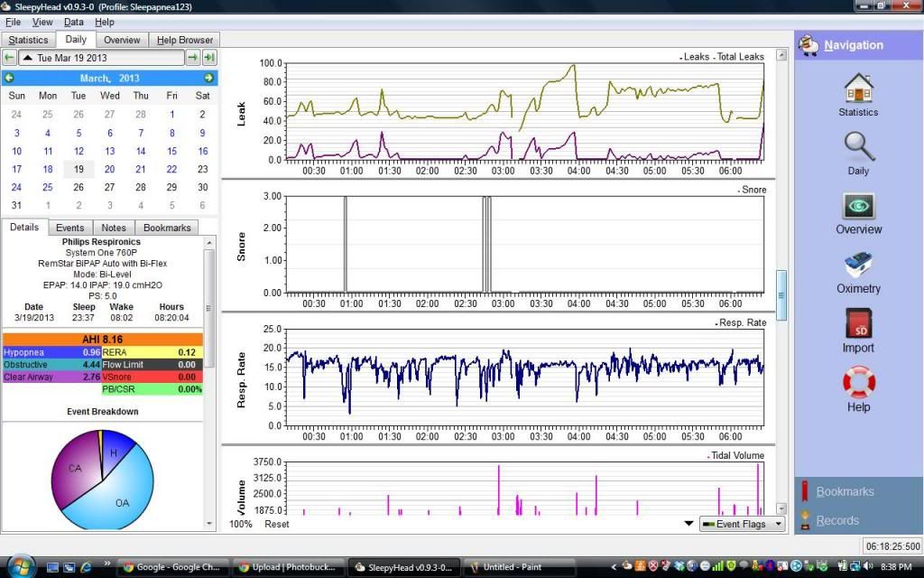
Task: Open the Overview eye icon in Navigation
Action: (859, 213)
